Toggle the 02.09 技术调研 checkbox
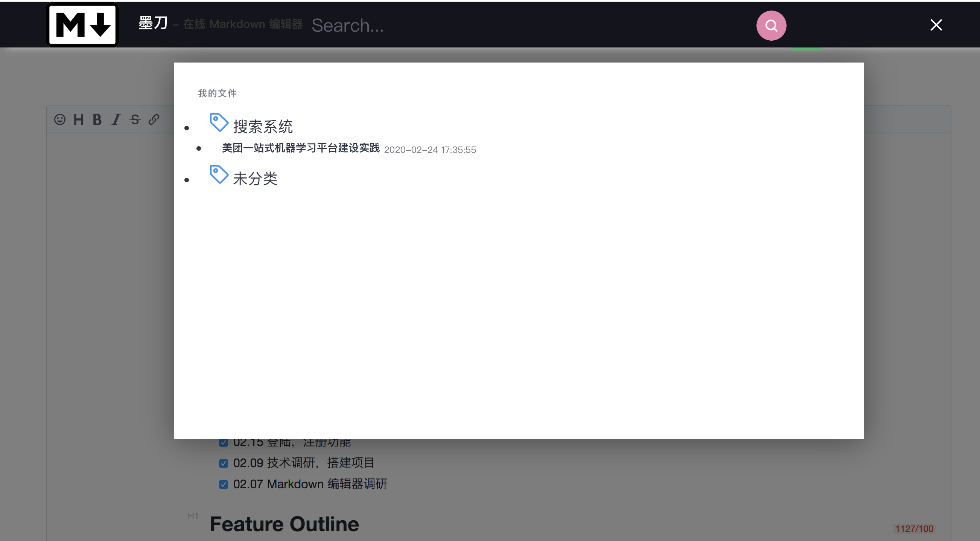980x541 pixels. (223, 463)
